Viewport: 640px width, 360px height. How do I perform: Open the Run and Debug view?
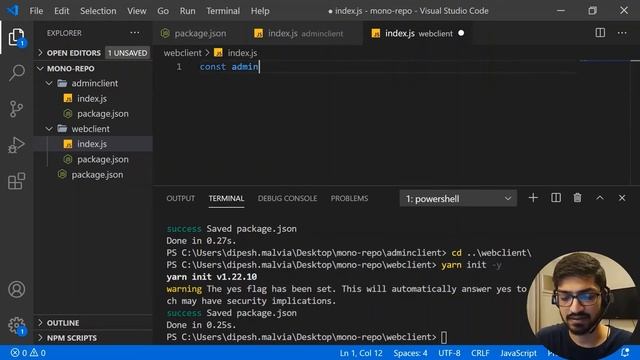(x=16, y=145)
